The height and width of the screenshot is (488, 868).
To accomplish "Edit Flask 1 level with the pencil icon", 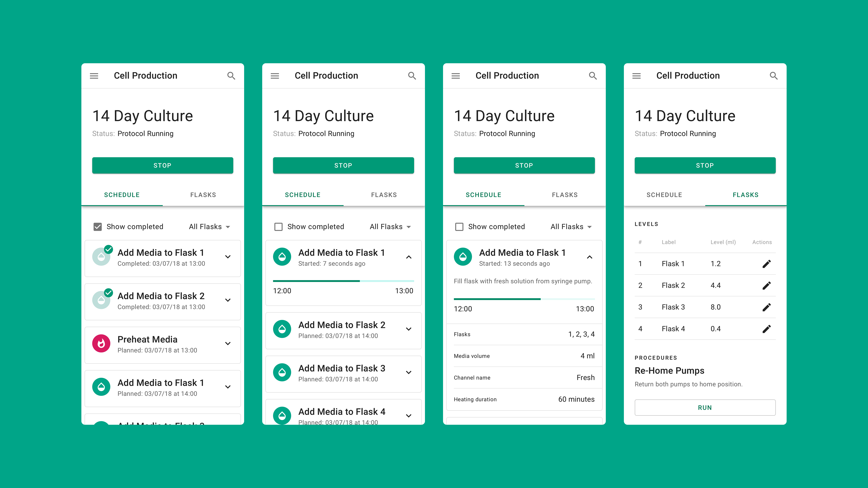I will 767,264.
